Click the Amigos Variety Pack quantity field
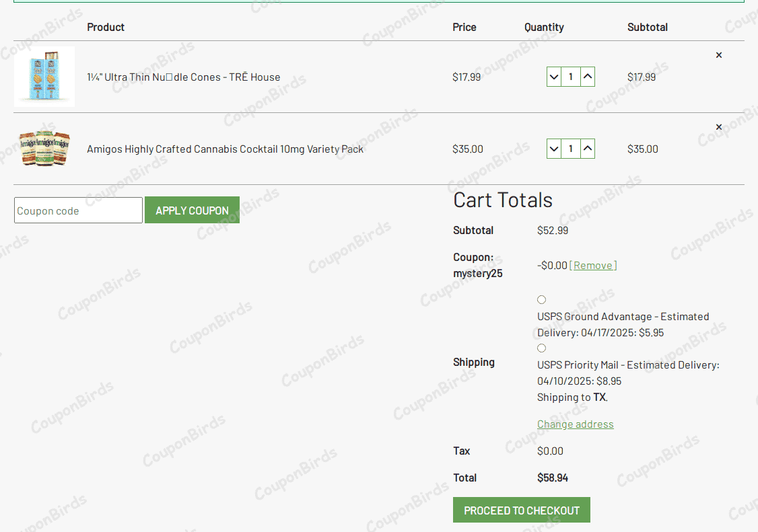758x532 pixels. click(x=571, y=149)
